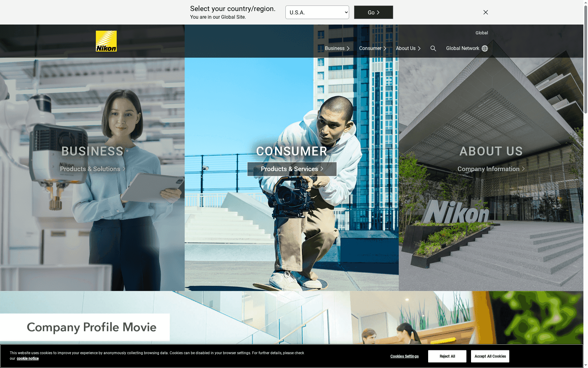
Task: Open Cookies Settings
Action: 404,356
